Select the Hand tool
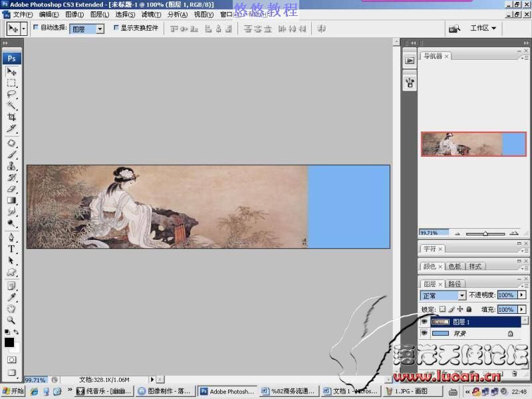Screen dimensions: 532x399 (x=11, y=309)
